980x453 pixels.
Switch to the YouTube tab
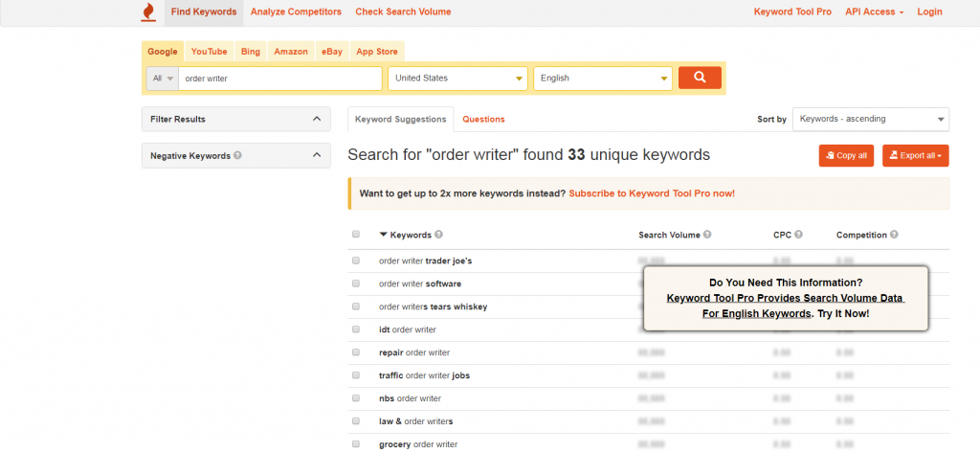point(209,52)
